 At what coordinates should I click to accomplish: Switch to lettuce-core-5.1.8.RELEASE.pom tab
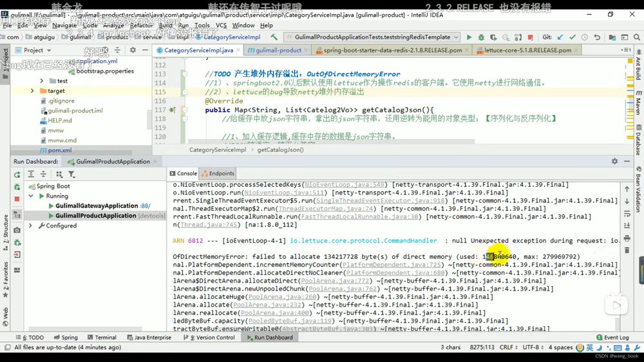point(527,50)
